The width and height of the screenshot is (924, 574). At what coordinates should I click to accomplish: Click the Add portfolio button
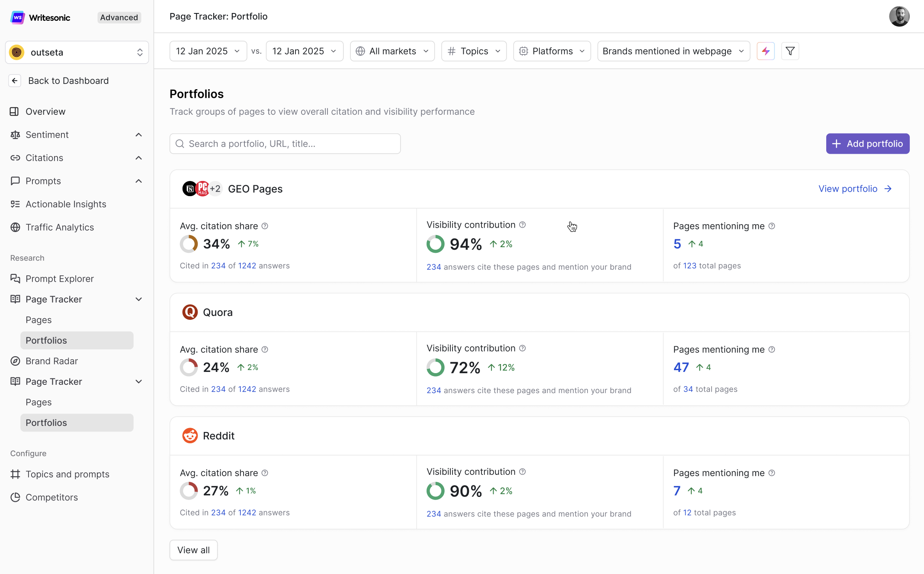click(867, 144)
